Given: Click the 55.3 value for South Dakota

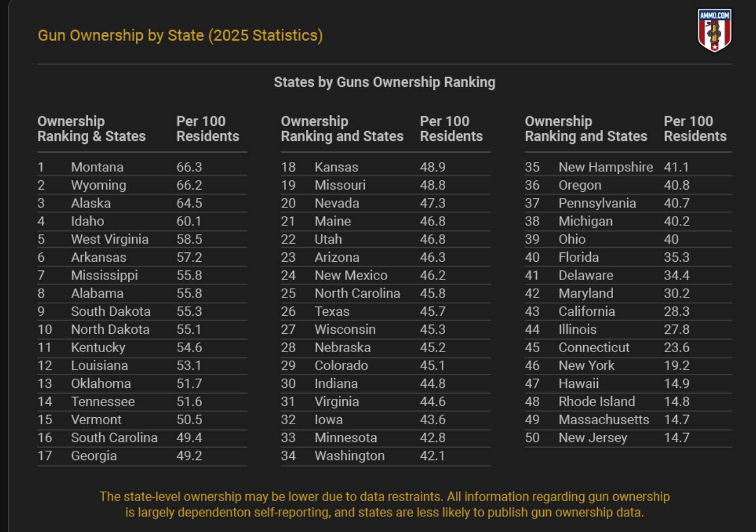Looking at the screenshot, I should coord(189,312).
